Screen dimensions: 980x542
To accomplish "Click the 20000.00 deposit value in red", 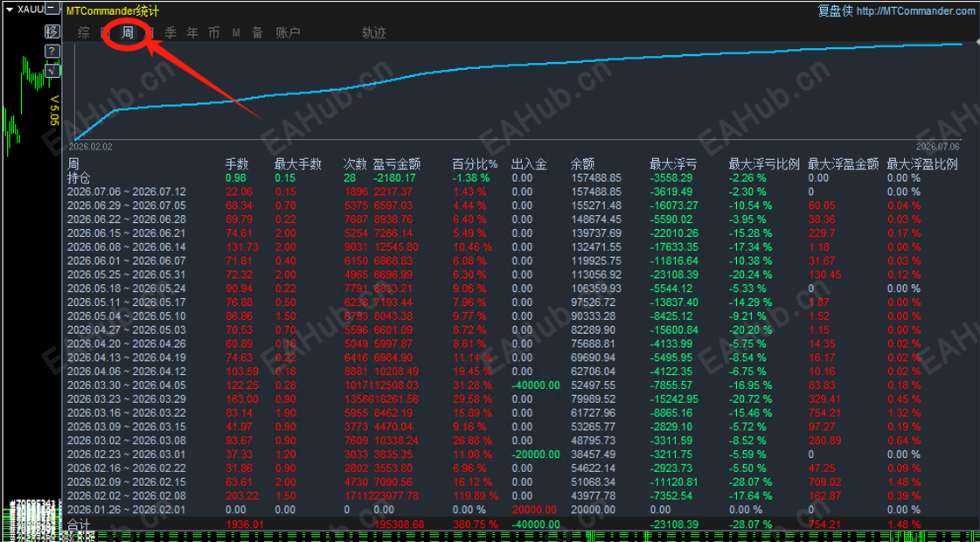I will coord(534,510).
